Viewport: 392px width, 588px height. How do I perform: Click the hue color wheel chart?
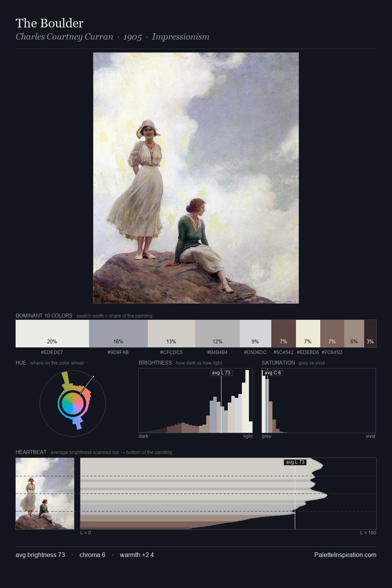[x=73, y=403]
